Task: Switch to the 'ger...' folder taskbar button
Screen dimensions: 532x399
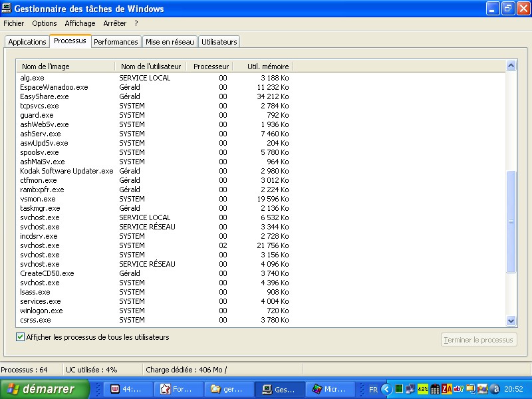Action: (x=229, y=389)
